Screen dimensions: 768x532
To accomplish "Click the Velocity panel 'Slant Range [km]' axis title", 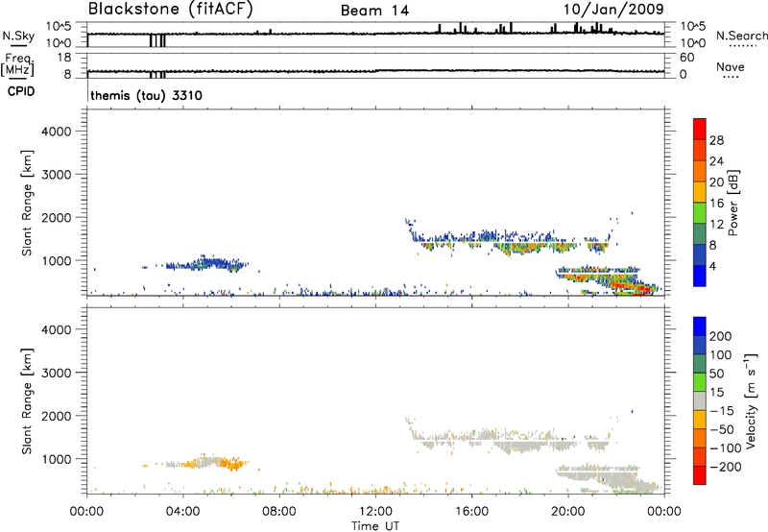I will click(x=27, y=401).
